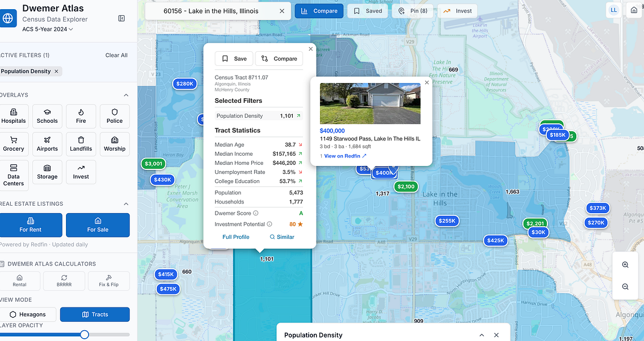Viewport: 644px width, 341px height.
Task: Click the $425K map price marker
Action: (496, 241)
